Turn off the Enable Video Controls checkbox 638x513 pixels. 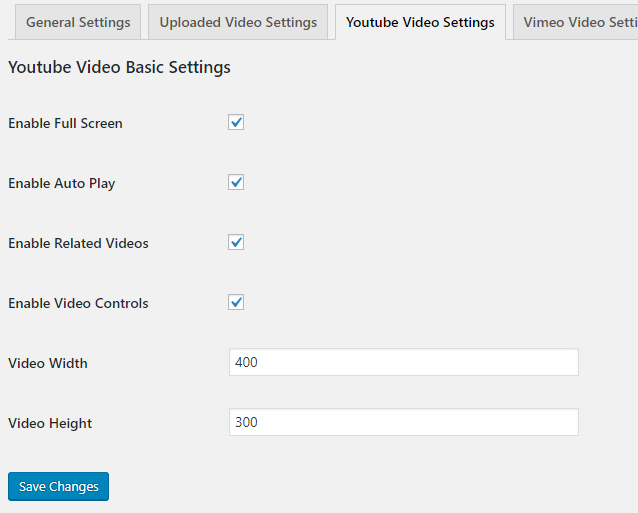point(237,302)
